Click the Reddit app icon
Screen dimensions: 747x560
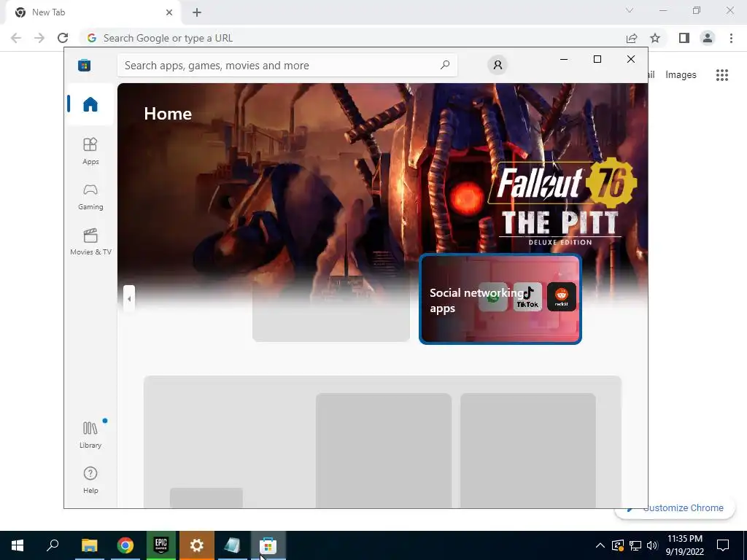pyautogui.click(x=561, y=297)
